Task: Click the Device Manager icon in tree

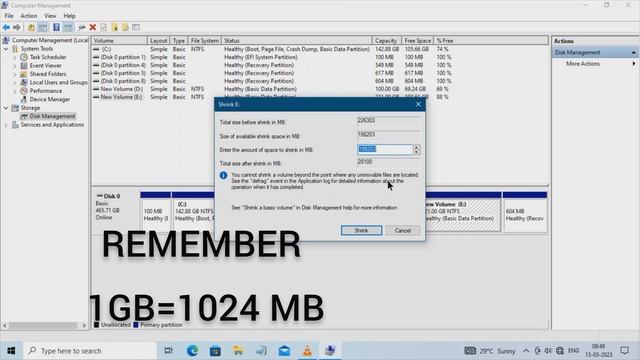Action: 24,99
